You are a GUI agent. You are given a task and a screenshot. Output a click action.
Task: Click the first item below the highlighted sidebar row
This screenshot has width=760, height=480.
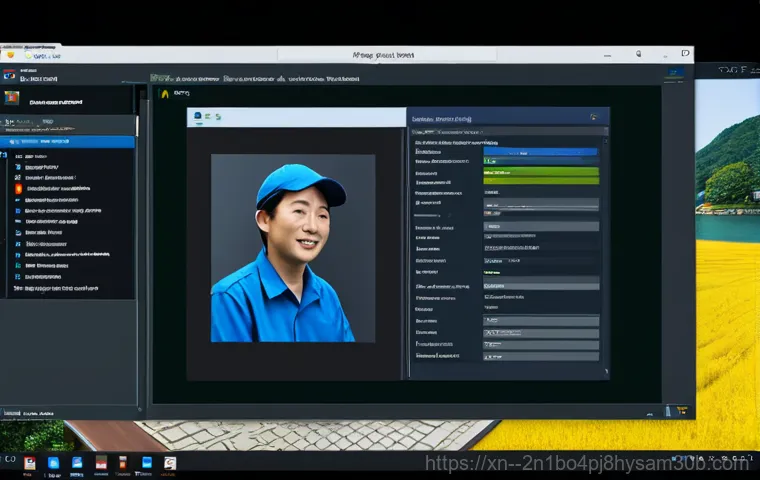click(x=40, y=157)
